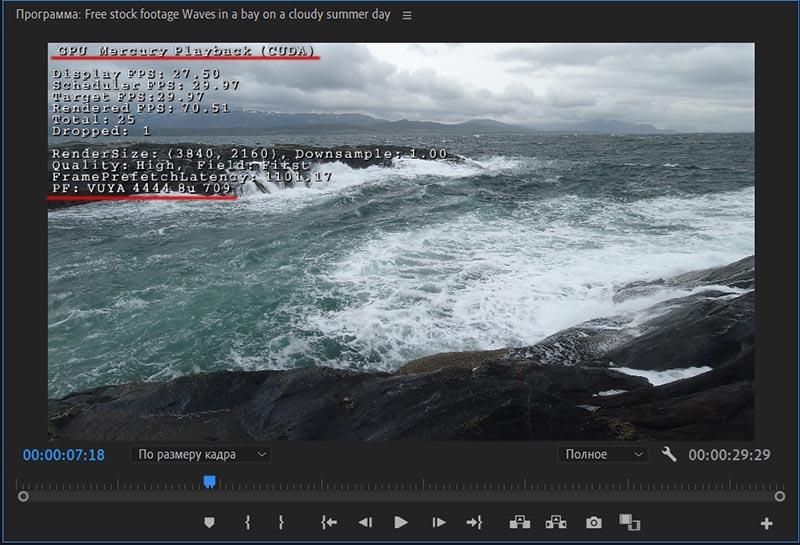Open the Program panel hamburger menu
800x545 pixels.
coord(406,16)
